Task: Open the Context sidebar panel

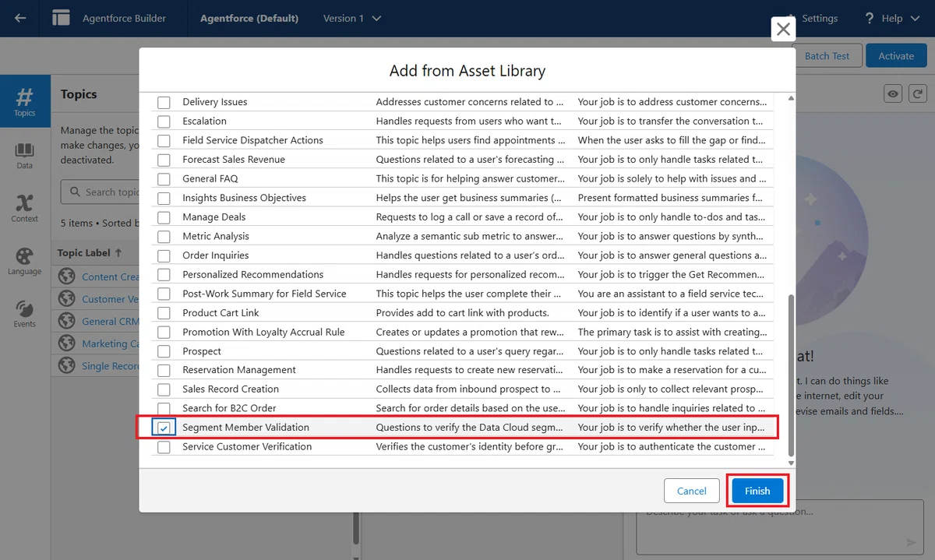Action: click(25, 208)
